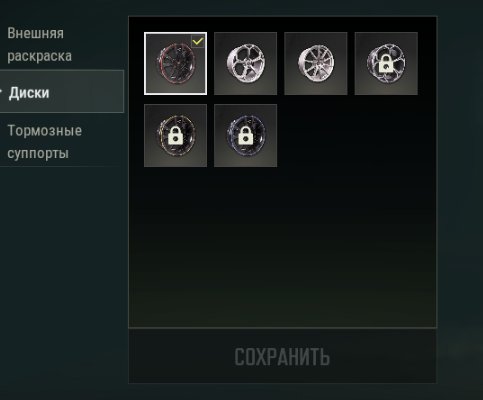
Task: Pick the silver thin multi-spoke wheel
Action: [316, 63]
